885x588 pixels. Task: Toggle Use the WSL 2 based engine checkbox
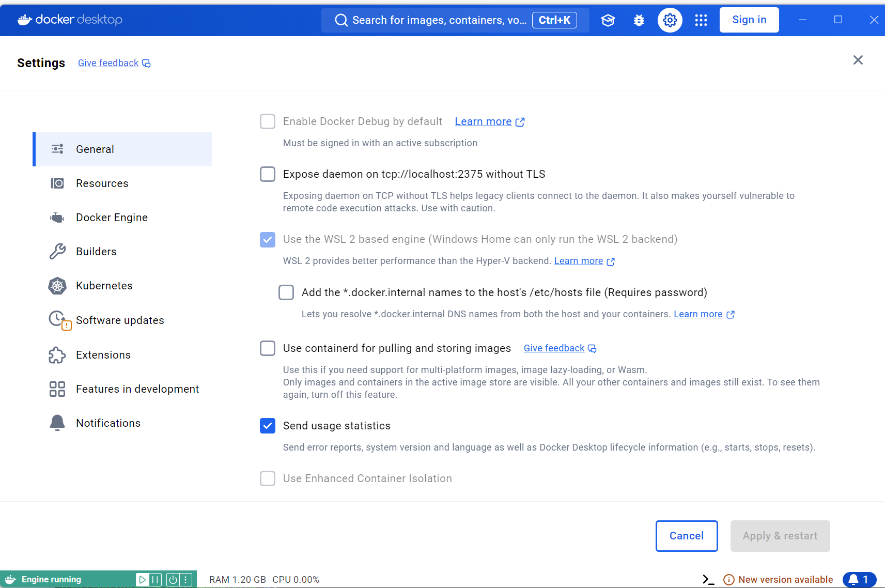268,239
